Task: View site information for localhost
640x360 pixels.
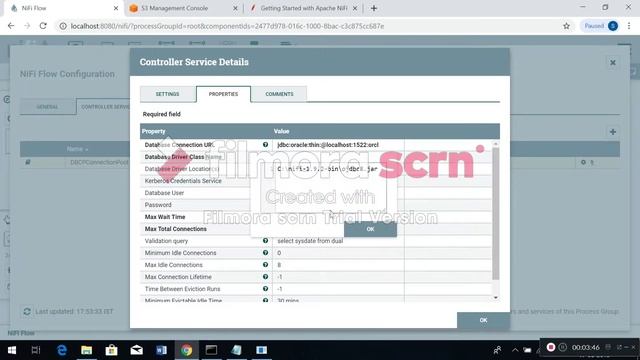Action: click(x=63, y=26)
